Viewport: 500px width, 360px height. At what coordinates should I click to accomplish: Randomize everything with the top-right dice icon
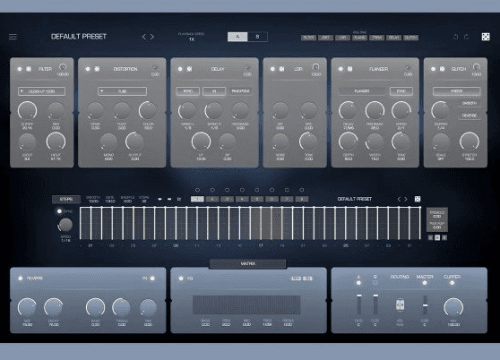tap(486, 37)
